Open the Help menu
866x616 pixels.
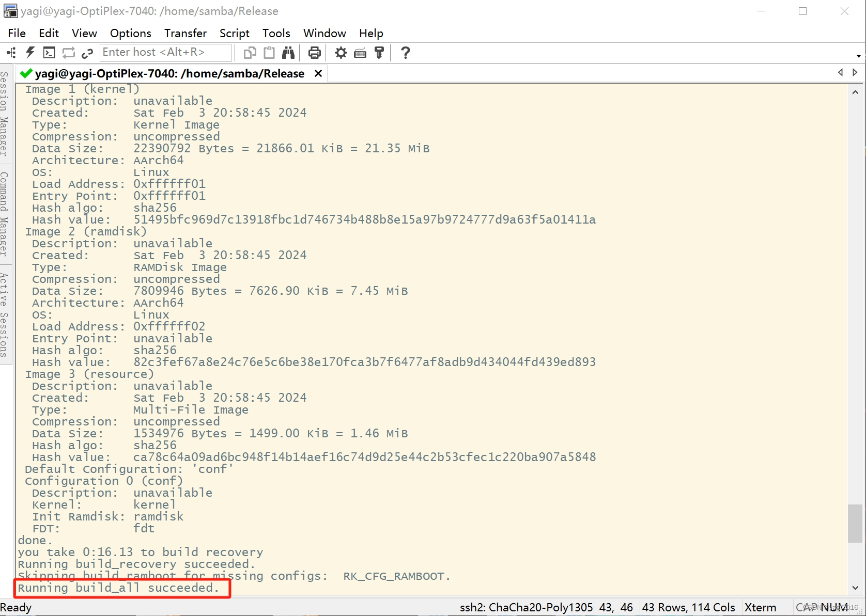371,33
